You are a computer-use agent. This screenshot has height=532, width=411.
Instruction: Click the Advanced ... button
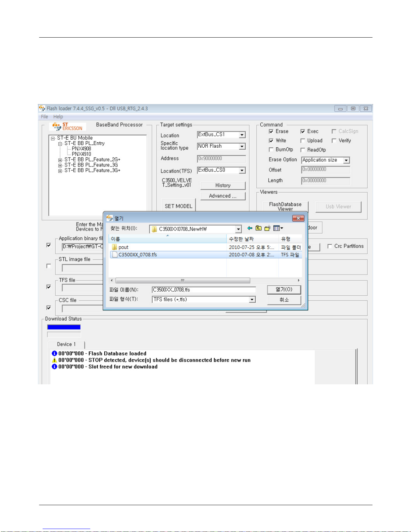(x=223, y=196)
